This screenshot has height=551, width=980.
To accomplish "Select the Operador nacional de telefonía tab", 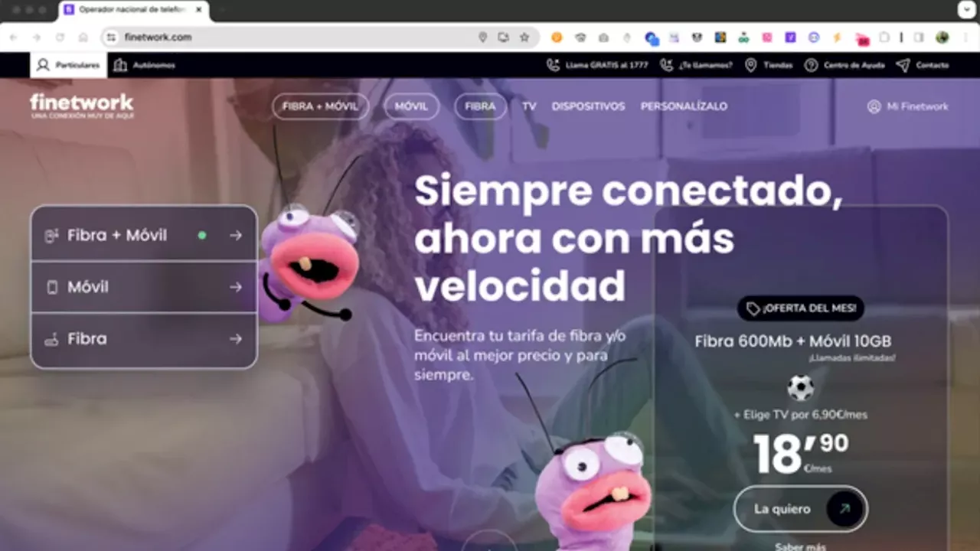I will click(x=134, y=10).
